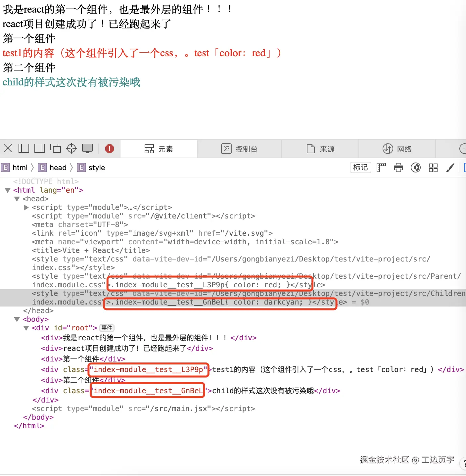466x476 pixels.
Task: Select the div with class index-module__test__GnBeL
Action: point(190,391)
